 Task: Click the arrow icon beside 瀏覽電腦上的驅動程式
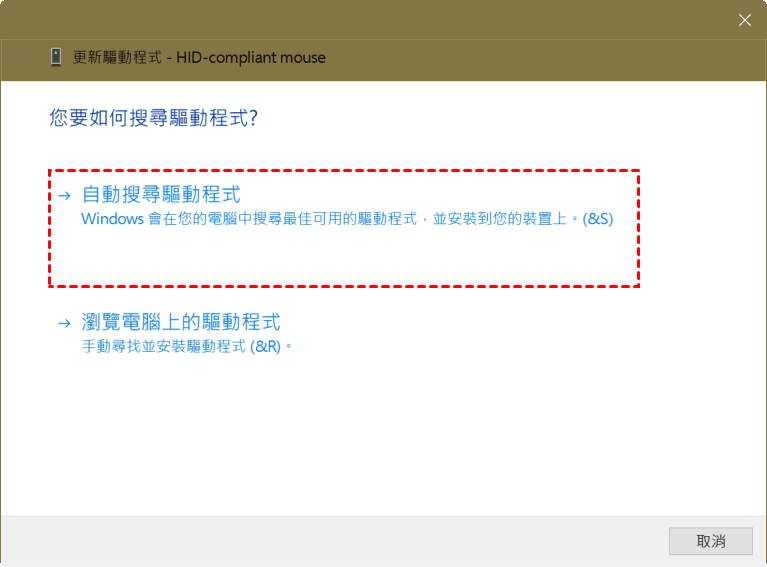pos(65,323)
